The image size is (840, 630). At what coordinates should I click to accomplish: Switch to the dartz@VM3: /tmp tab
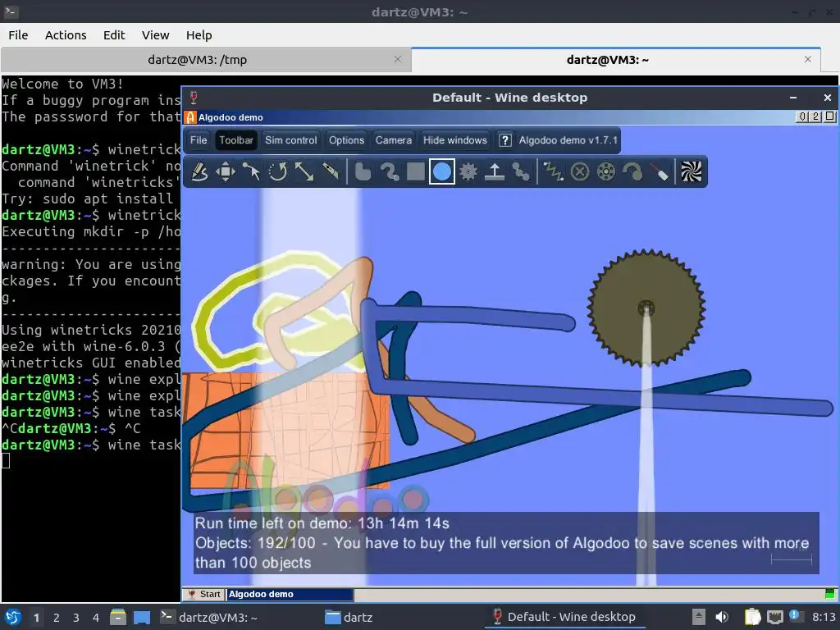pos(197,59)
